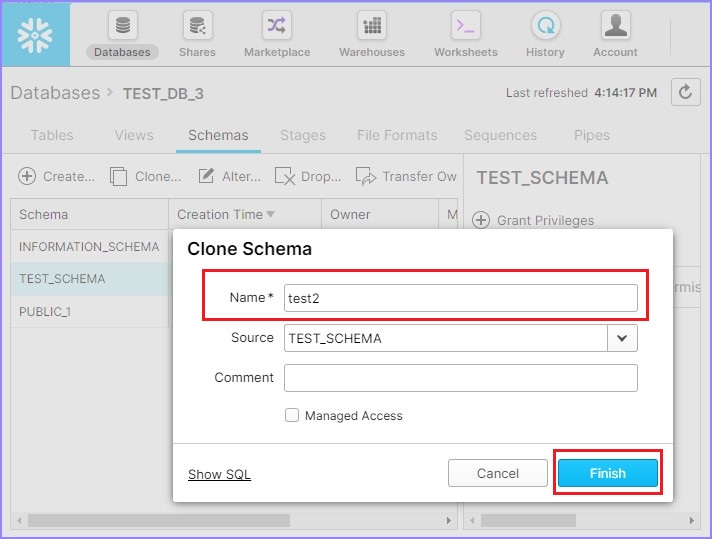Click the schema Name input field
Image resolution: width=712 pixels, height=539 pixels.
(x=460, y=297)
